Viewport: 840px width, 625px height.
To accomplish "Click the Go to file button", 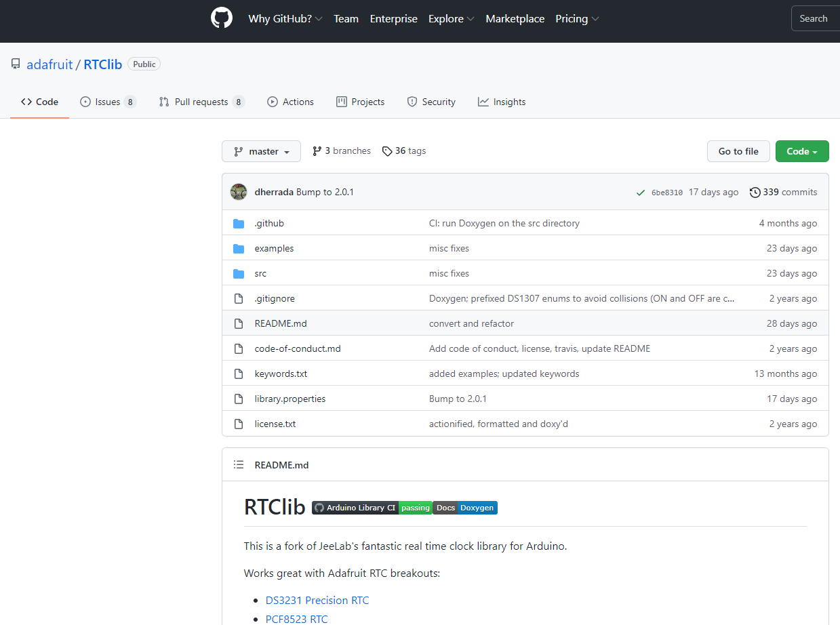I will click(x=738, y=151).
